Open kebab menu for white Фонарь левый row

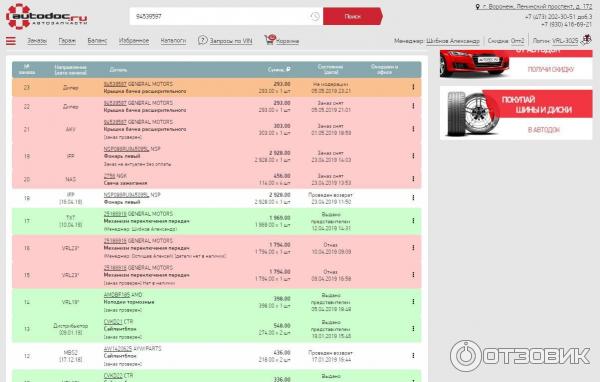[x=413, y=198]
